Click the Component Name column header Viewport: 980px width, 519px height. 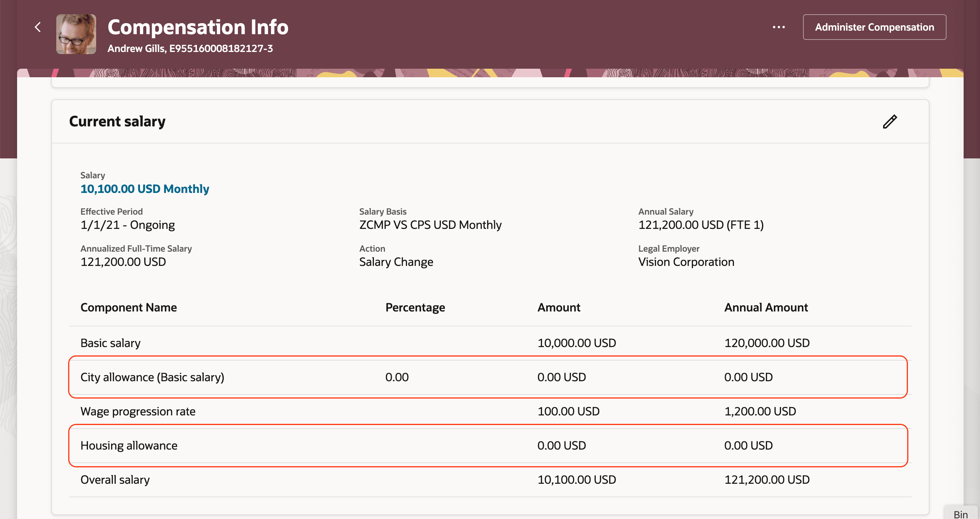coord(129,307)
